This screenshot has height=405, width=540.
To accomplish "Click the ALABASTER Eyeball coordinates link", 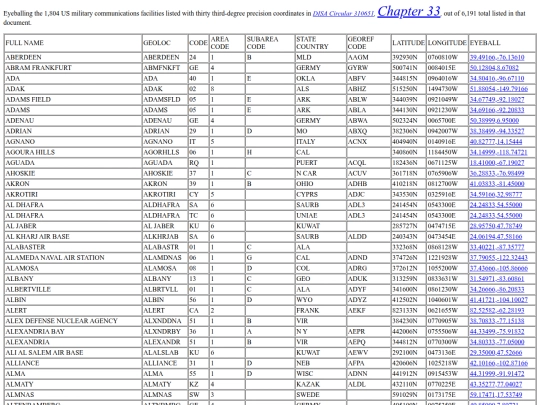I will point(497,247).
